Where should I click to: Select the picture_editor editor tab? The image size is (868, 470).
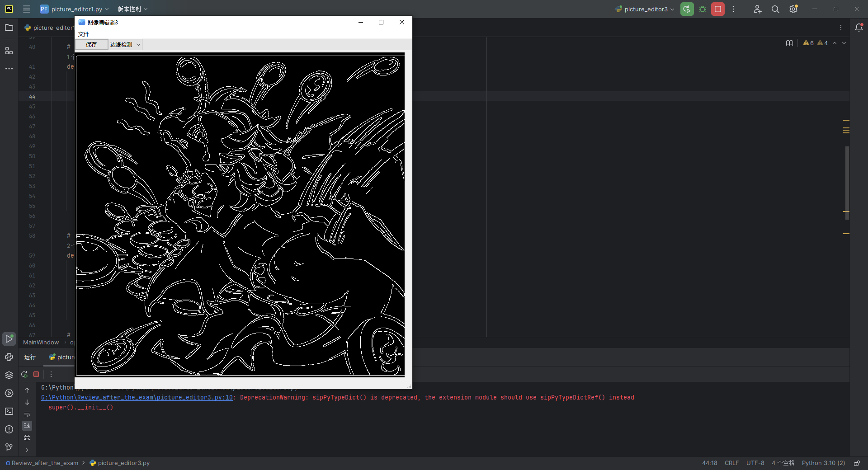(x=49, y=28)
